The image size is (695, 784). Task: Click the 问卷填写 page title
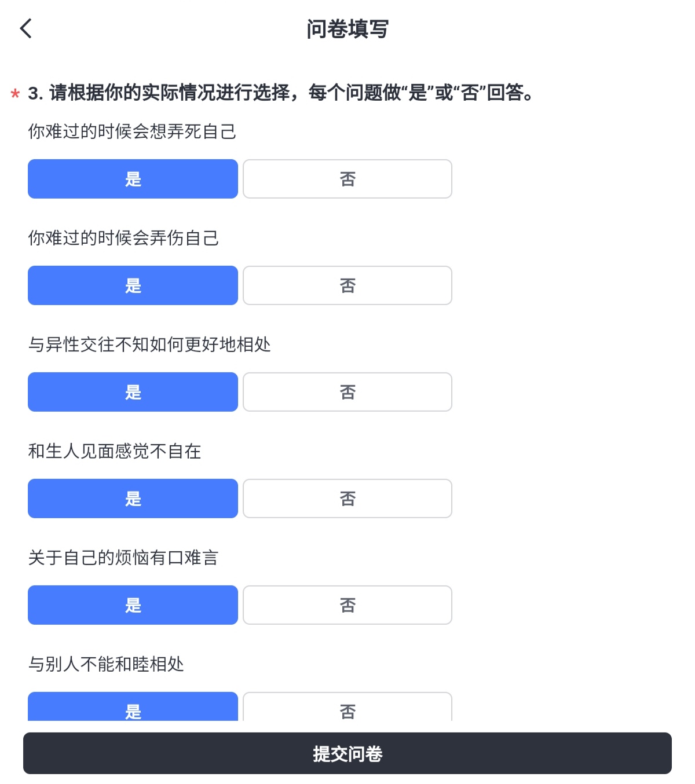348,29
